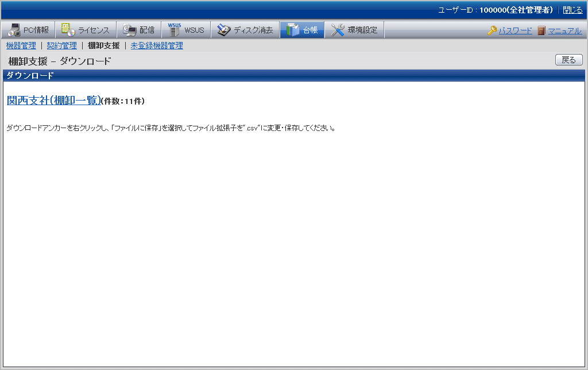The width and height of the screenshot is (588, 370).
Task: Click the 閉じる link at top right
Action: (x=572, y=10)
